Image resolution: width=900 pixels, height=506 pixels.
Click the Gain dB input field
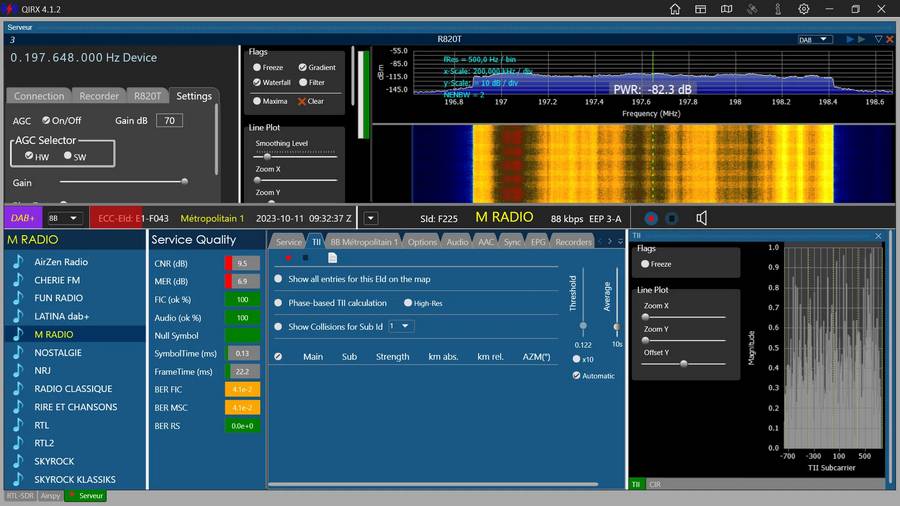(169, 120)
